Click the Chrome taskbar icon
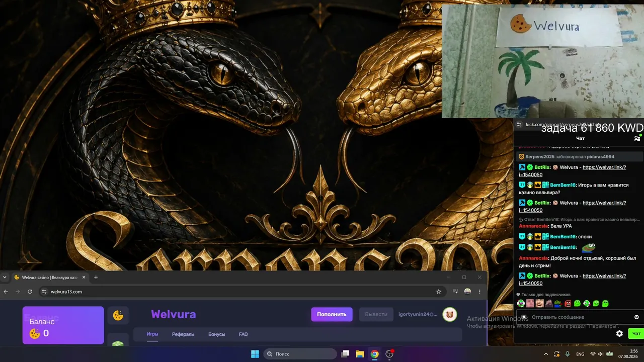This screenshot has height=362, width=644. click(x=374, y=354)
